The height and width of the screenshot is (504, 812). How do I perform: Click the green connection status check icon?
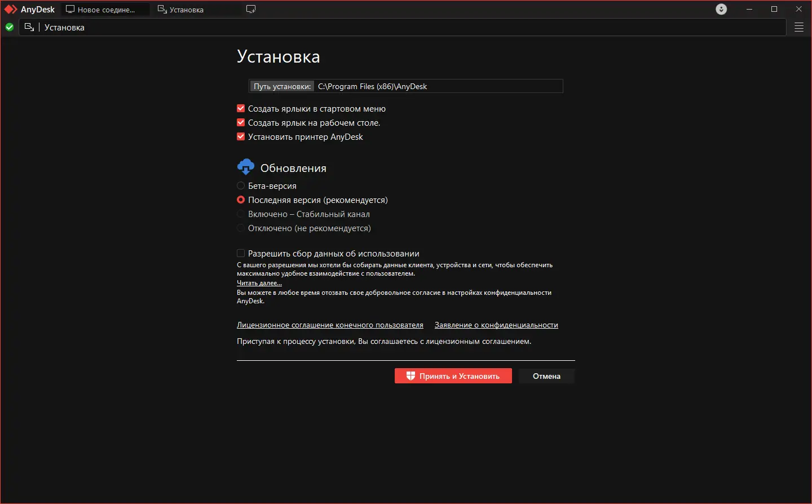[10, 27]
